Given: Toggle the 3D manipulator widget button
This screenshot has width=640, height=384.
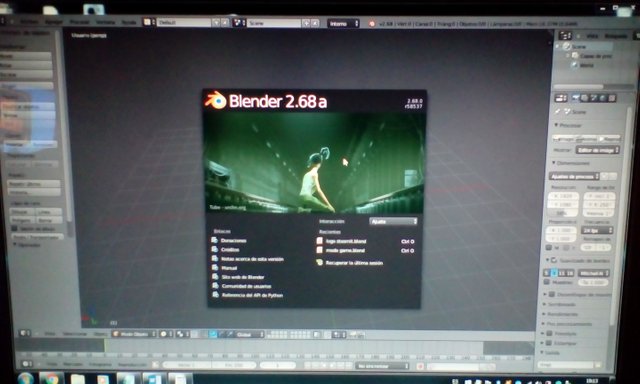Looking at the screenshot, I should pyautogui.click(x=204, y=334).
